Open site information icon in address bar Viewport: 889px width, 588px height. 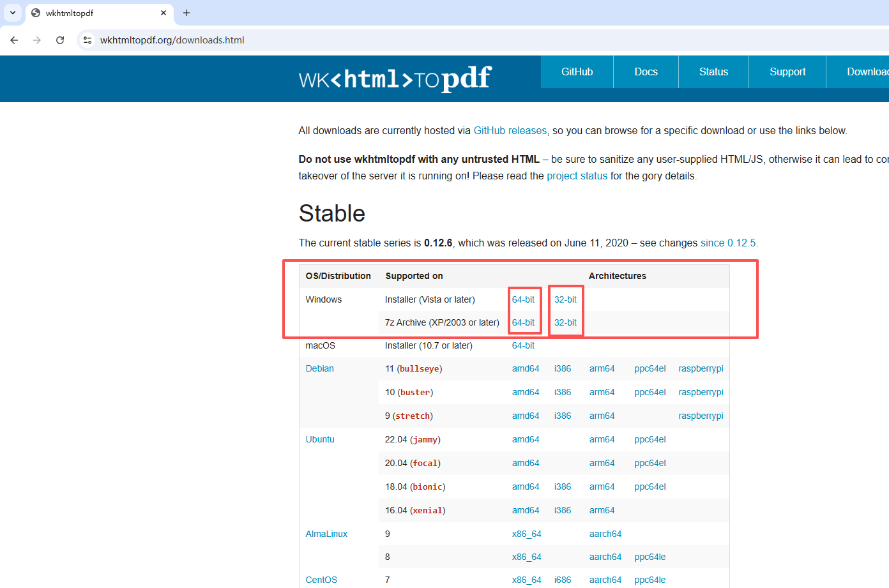(87, 40)
